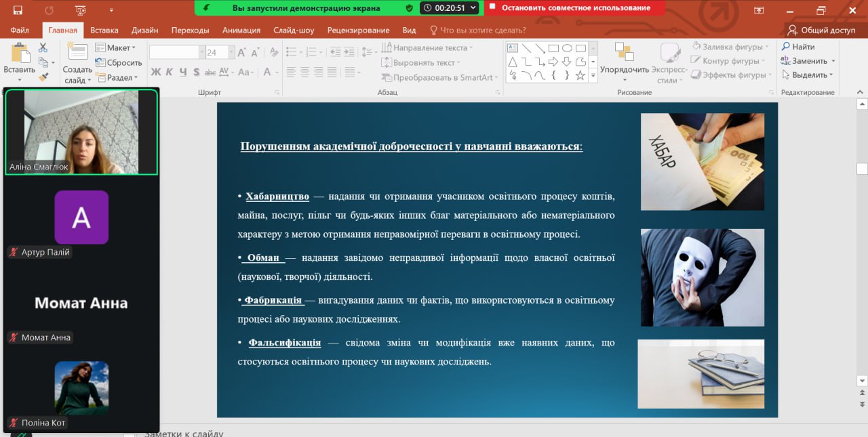Select the oval shape in shapes gallery
This screenshot has height=437, width=868.
pyautogui.click(x=567, y=48)
